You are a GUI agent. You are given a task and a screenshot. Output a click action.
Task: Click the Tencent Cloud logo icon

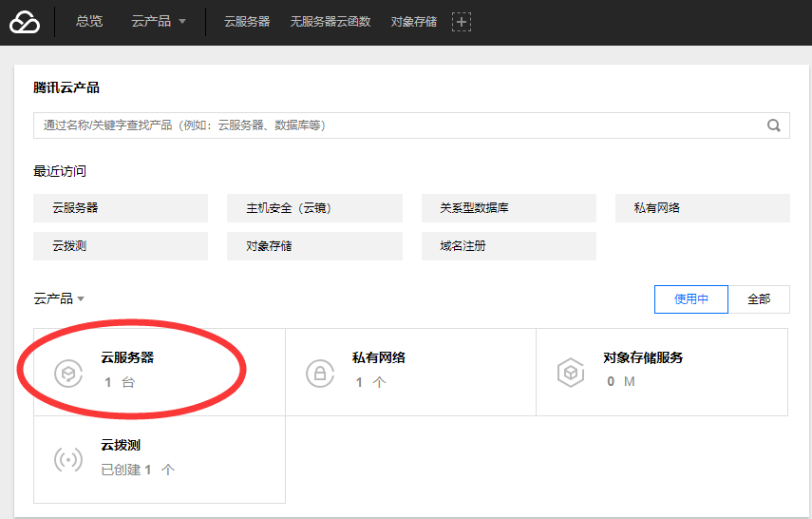point(25,22)
